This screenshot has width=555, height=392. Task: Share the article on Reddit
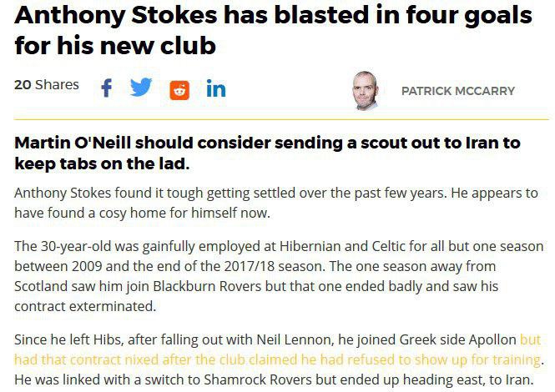tap(179, 89)
